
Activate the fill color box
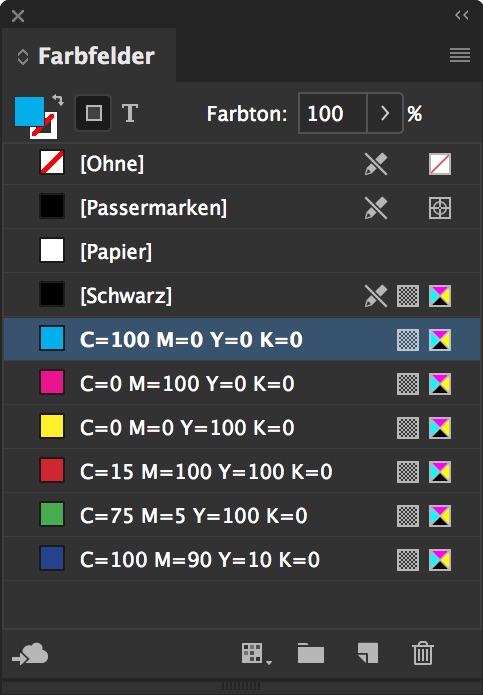pyautogui.click(x=29, y=111)
